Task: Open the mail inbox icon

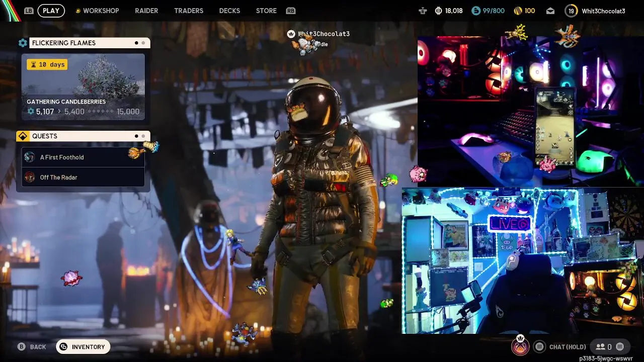Action: click(x=550, y=11)
